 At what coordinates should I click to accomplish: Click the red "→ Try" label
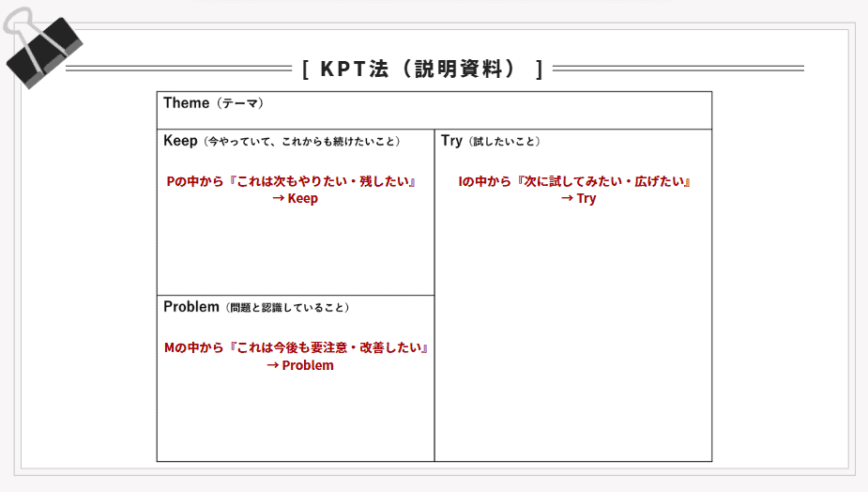tap(578, 198)
